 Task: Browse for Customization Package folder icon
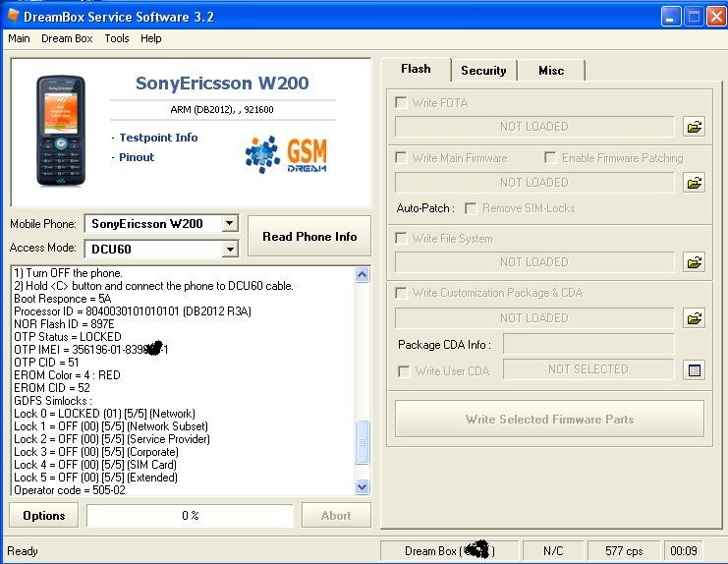695,318
